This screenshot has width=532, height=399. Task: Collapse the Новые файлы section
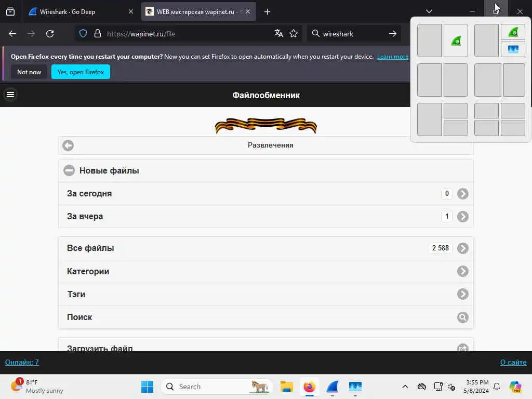pyautogui.click(x=265, y=170)
